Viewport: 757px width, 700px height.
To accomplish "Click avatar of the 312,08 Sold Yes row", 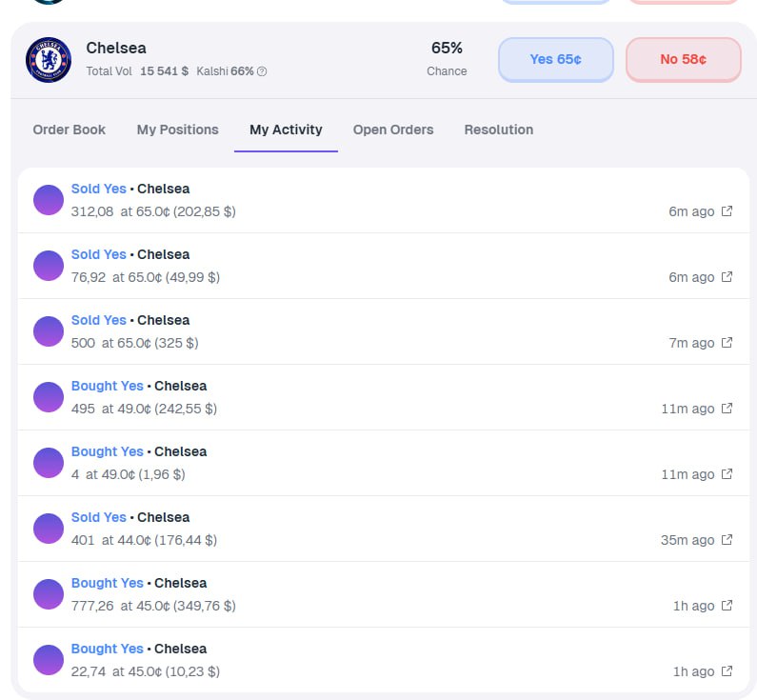I will coord(49,200).
